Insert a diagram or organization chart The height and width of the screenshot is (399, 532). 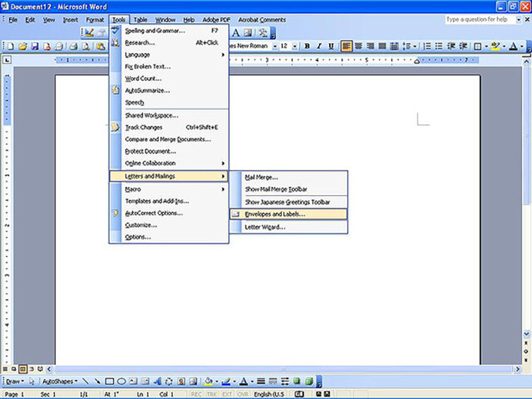tap(169, 381)
